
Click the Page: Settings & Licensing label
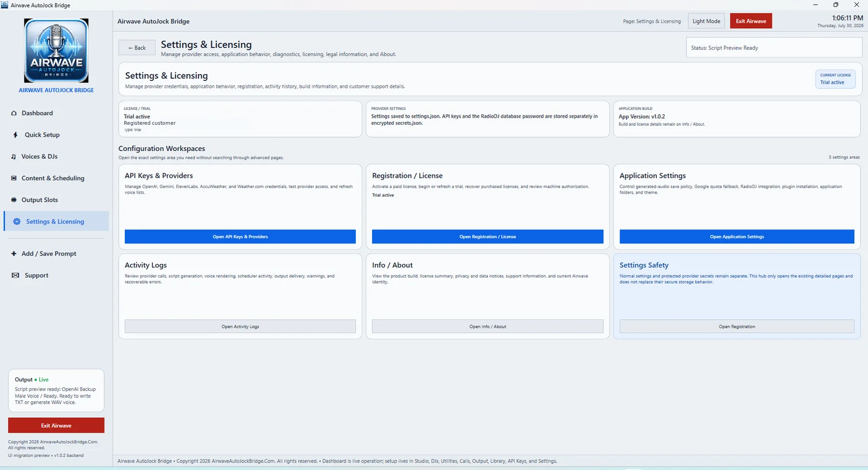[x=652, y=22]
